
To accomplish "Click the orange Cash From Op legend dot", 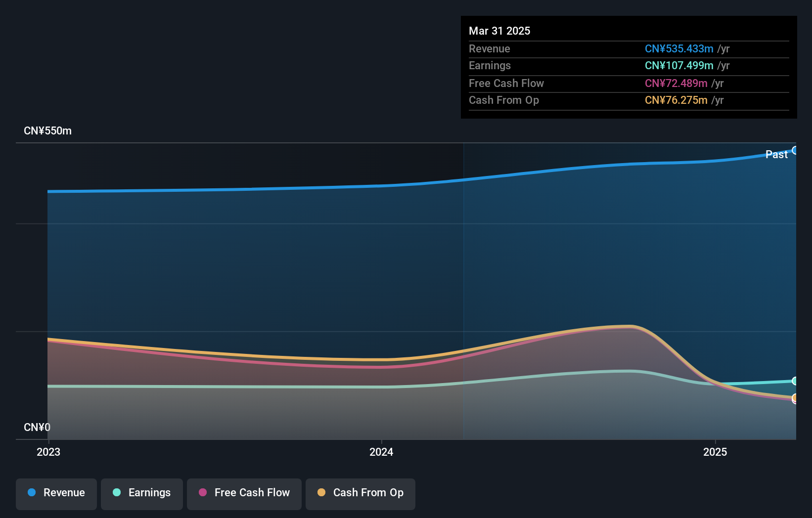I will (321, 492).
